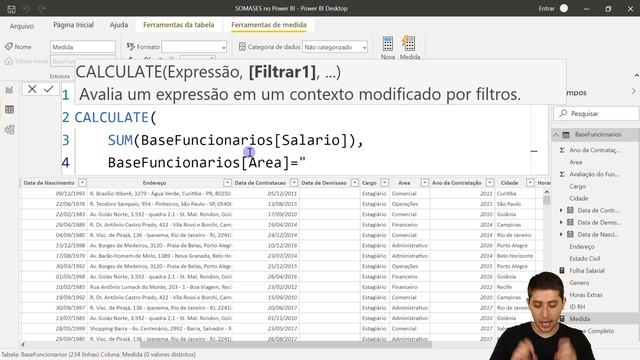This screenshot has width=640, height=360.
Task: Click the Nova measure calculator icon
Action: (388, 43)
